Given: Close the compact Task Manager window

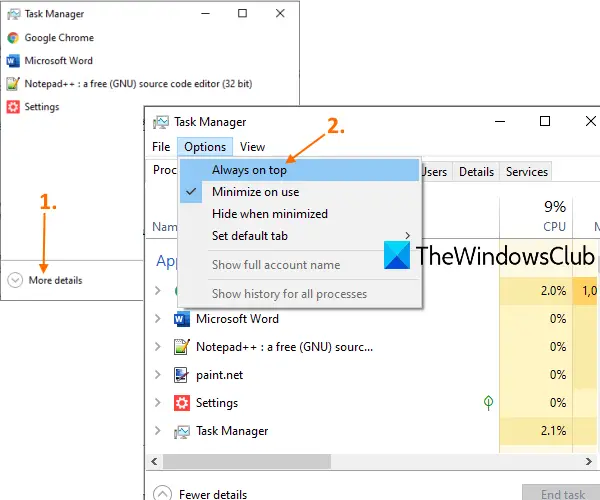Looking at the screenshot, I should [x=280, y=13].
